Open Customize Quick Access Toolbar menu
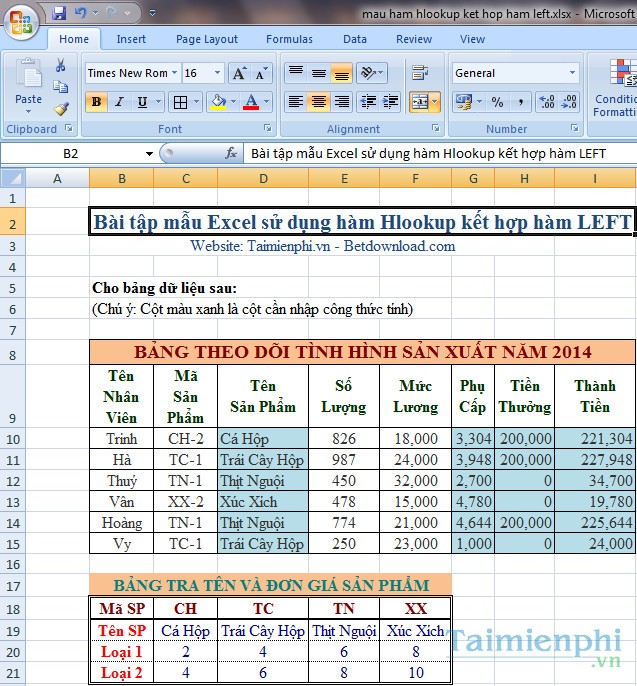The height and width of the screenshot is (686, 637). pyautogui.click(x=153, y=13)
